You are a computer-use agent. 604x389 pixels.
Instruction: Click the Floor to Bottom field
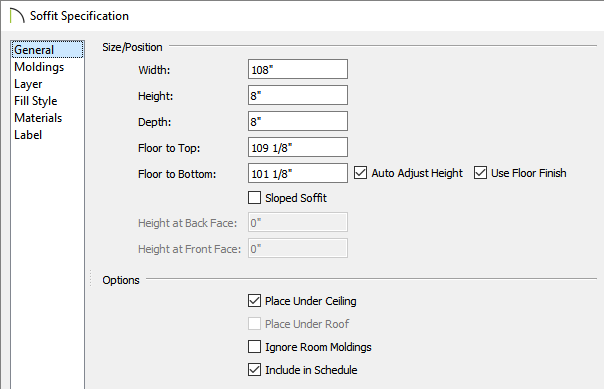(x=298, y=173)
